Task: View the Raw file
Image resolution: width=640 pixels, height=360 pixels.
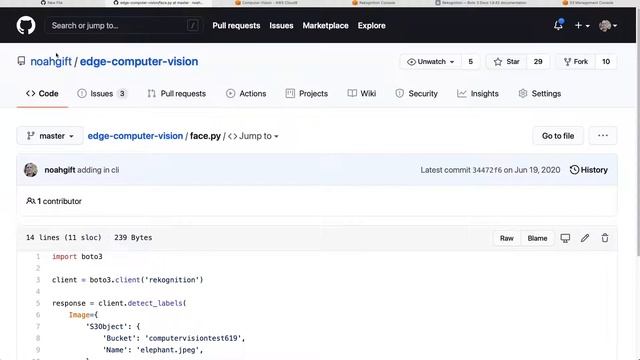Action: pos(507,238)
